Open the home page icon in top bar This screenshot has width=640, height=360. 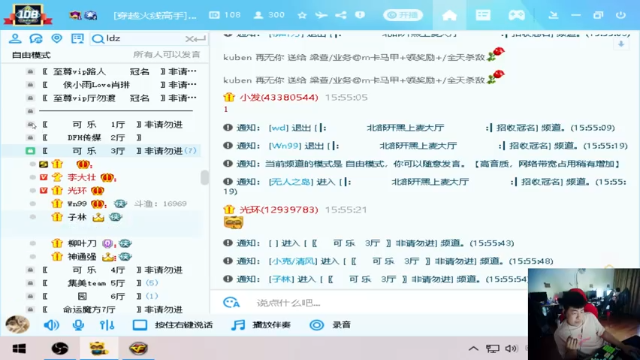(449, 15)
